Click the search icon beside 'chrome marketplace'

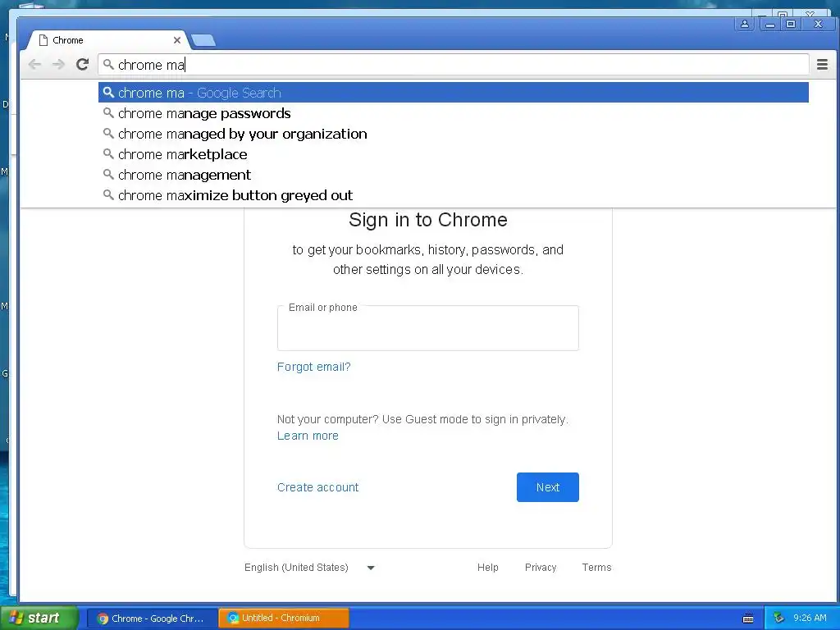[108, 153]
